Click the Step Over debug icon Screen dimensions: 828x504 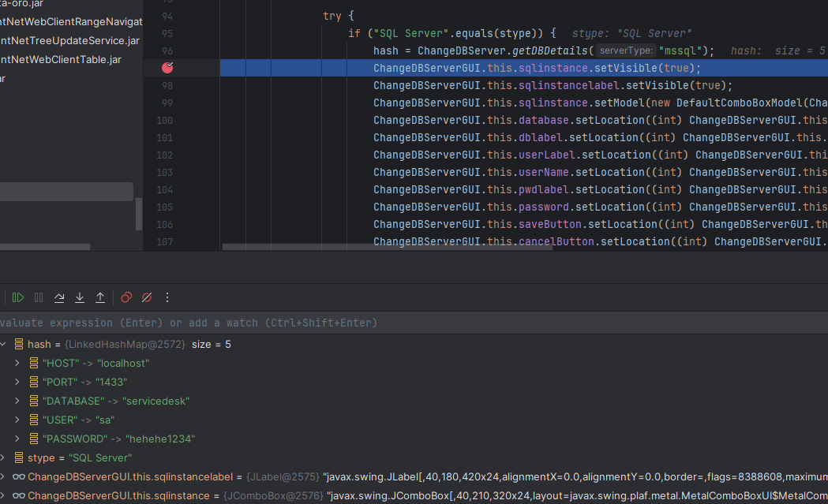pyautogui.click(x=59, y=297)
